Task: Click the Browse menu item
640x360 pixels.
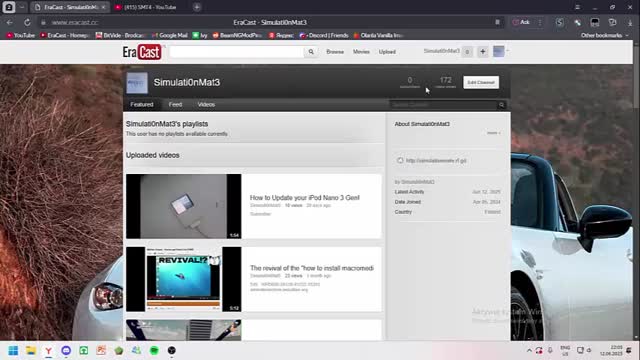Action: pyautogui.click(x=335, y=52)
